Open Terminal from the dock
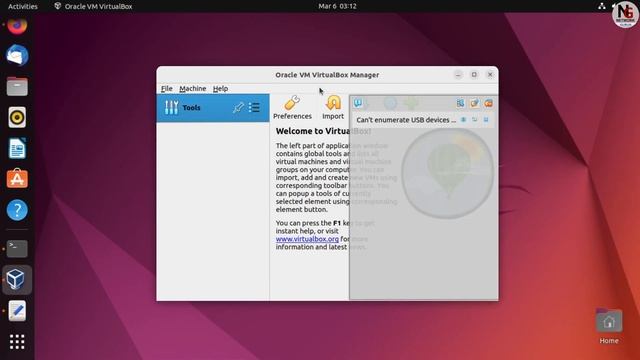This screenshot has width=640, height=360. 17,248
